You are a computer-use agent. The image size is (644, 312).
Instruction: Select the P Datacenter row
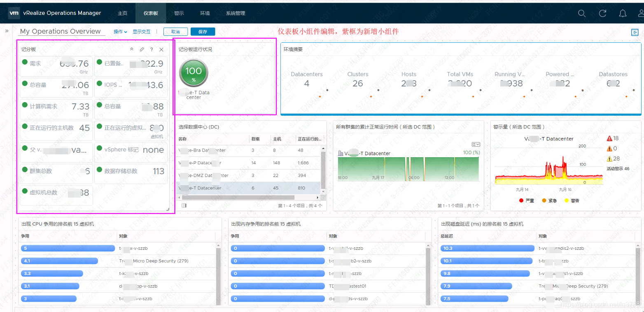(x=248, y=163)
